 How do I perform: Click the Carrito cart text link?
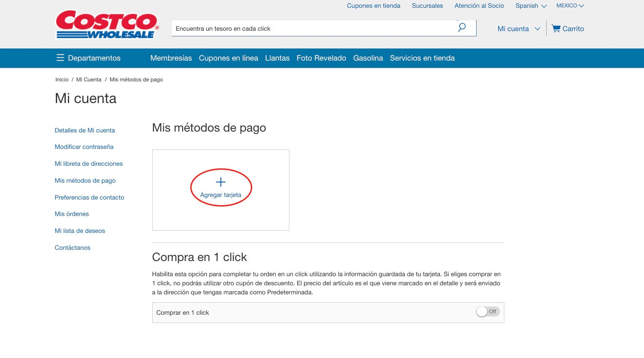[x=573, y=29]
